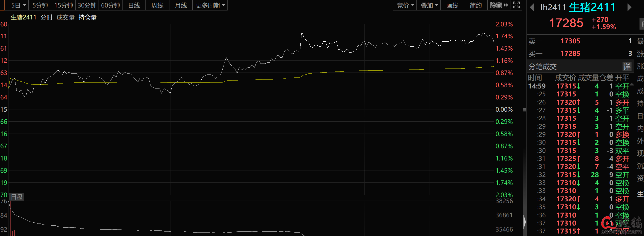This screenshot has width=644, height=236.
Task: Open 详 trade details button
Action: coord(627,67)
